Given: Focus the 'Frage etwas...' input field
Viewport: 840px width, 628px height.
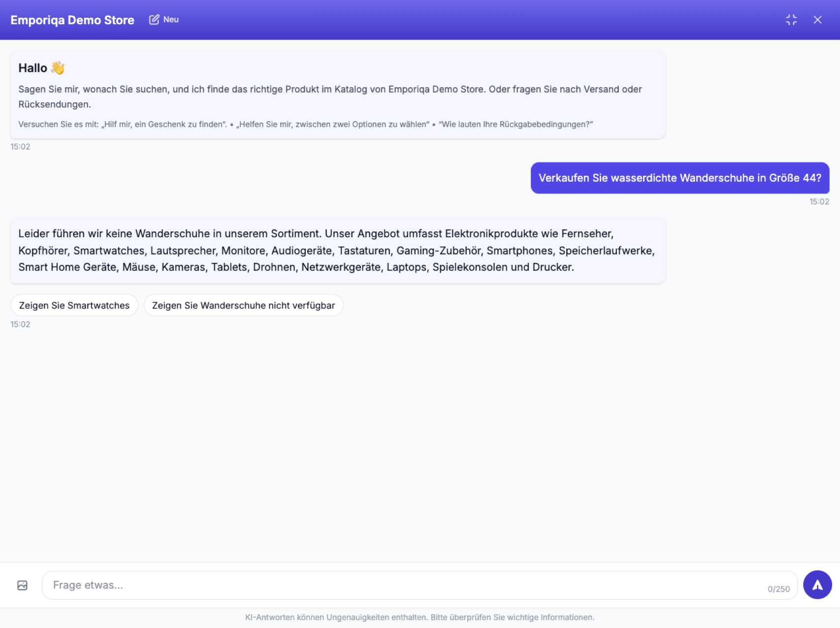Looking at the screenshot, I should coord(420,585).
